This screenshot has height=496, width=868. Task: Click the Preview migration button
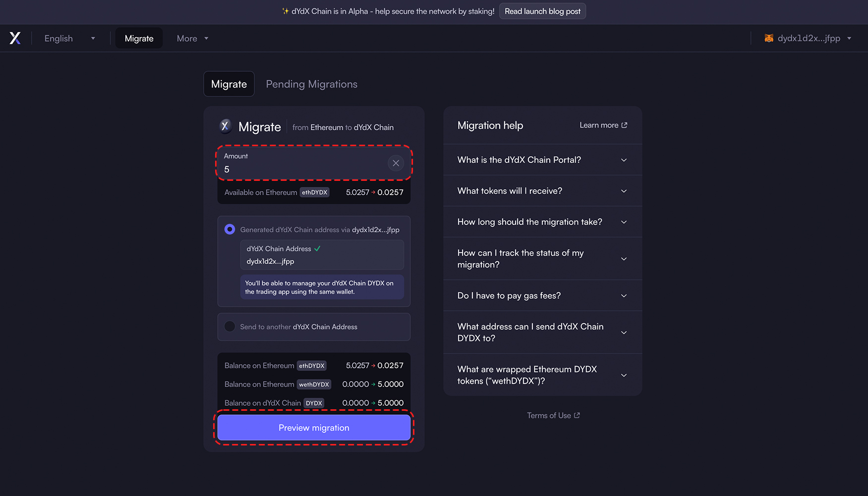click(314, 428)
